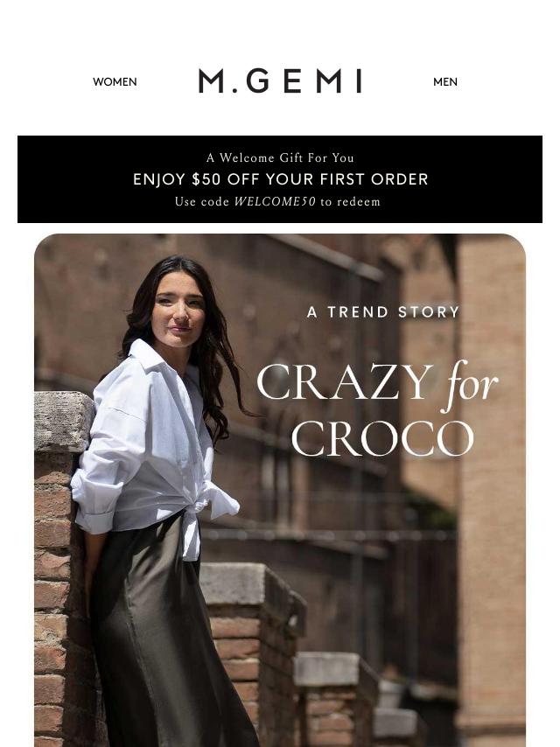
Task: Open the MEN shop link
Action: pyautogui.click(x=445, y=82)
